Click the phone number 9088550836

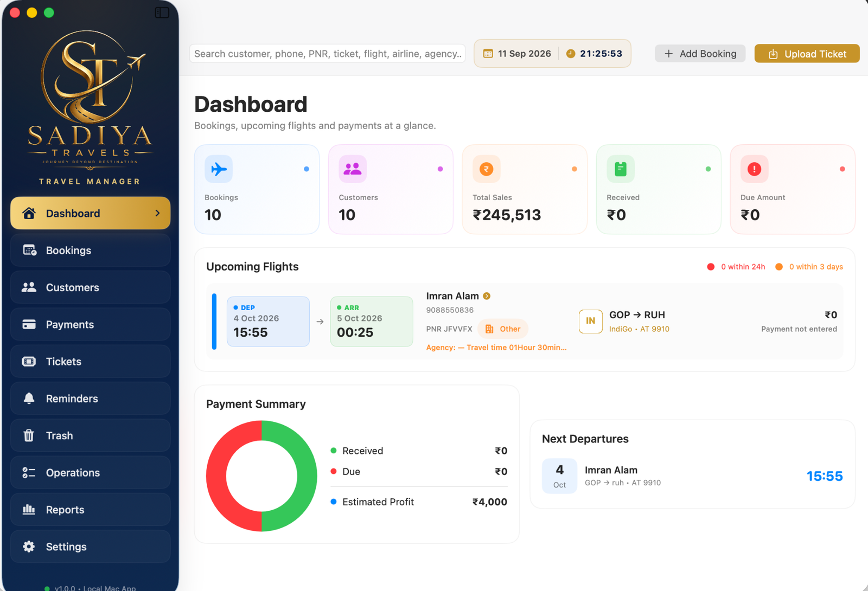pos(450,310)
